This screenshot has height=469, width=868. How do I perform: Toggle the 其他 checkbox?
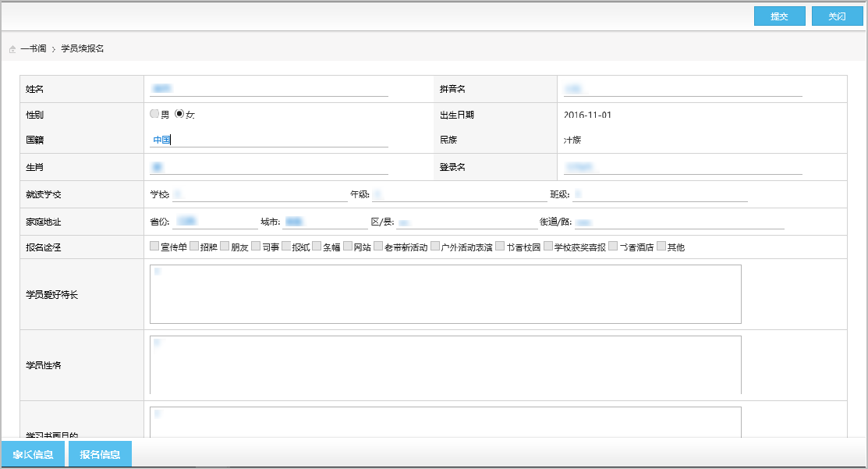(x=661, y=247)
